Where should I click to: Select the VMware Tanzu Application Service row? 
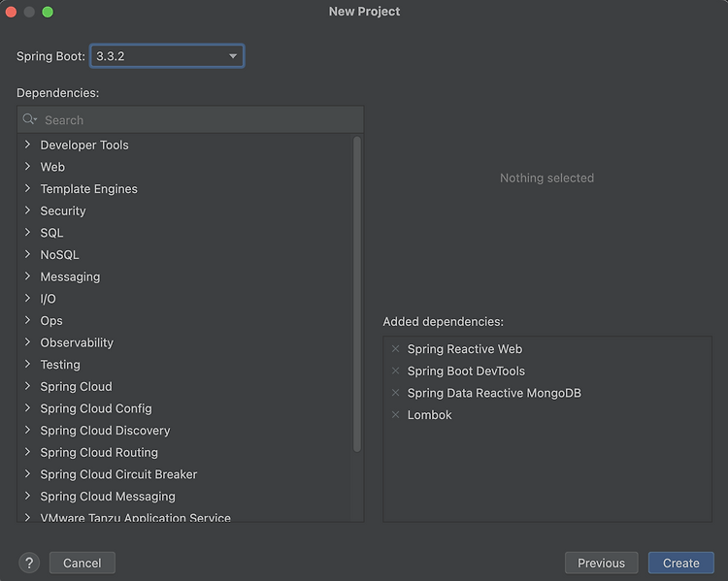184,516
